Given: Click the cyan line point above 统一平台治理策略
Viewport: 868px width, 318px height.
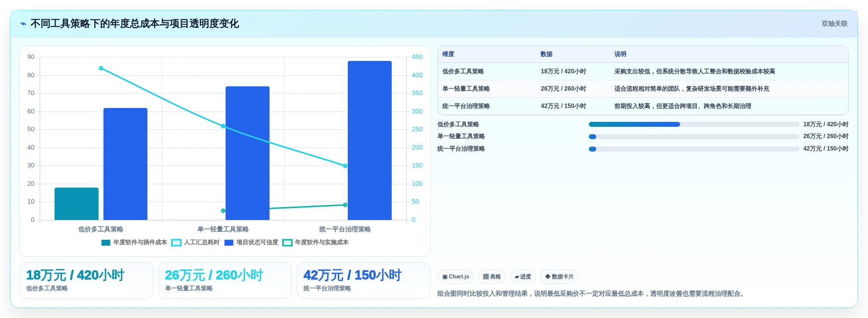Looking at the screenshot, I should [345, 166].
